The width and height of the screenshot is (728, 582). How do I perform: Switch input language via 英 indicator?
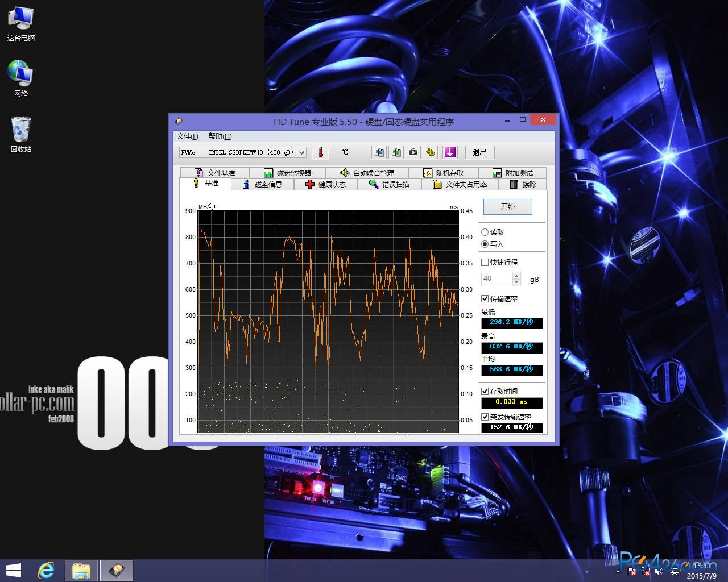click(675, 571)
